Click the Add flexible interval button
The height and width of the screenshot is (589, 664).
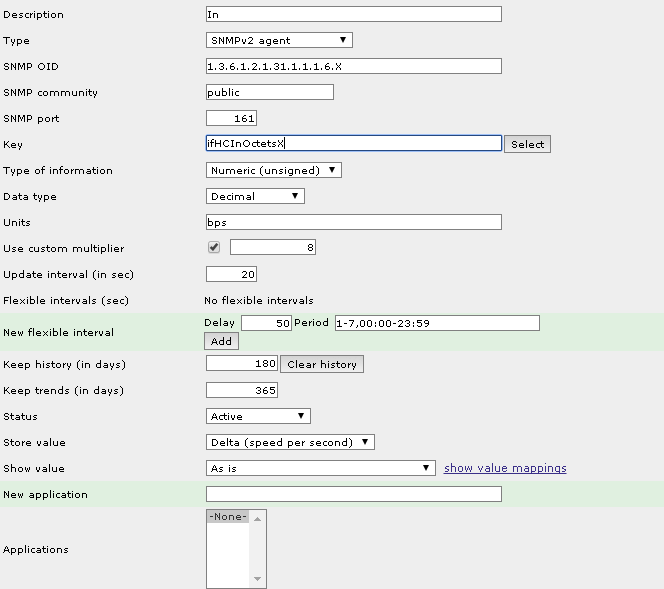click(221, 341)
